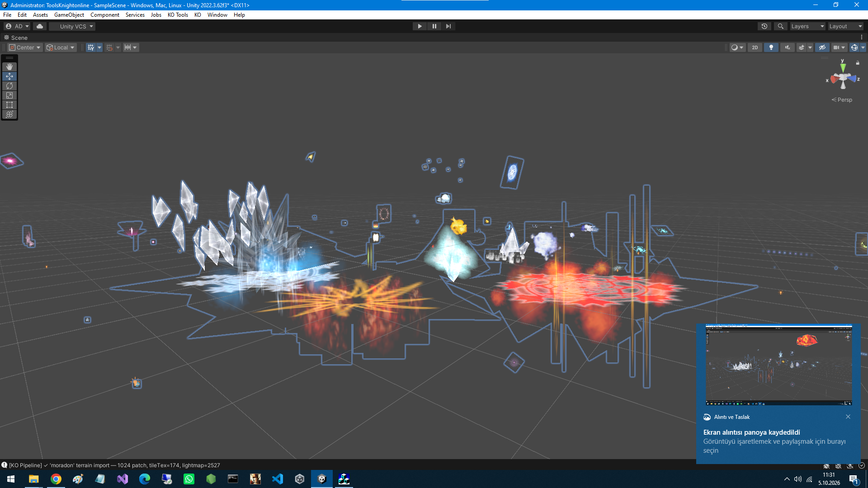The width and height of the screenshot is (868, 488).
Task: Select the Move tool
Action: pyautogui.click(x=9, y=76)
